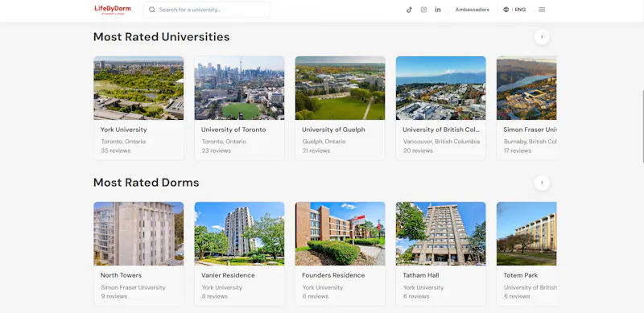The height and width of the screenshot is (313, 644).
Task: Click the globe language icon
Action: coord(506,10)
